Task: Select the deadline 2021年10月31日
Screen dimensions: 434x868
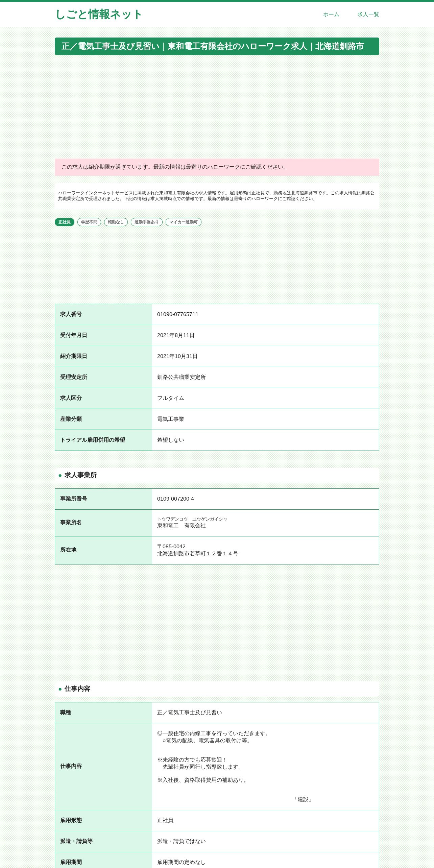Action: pyautogui.click(x=177, y=356)
